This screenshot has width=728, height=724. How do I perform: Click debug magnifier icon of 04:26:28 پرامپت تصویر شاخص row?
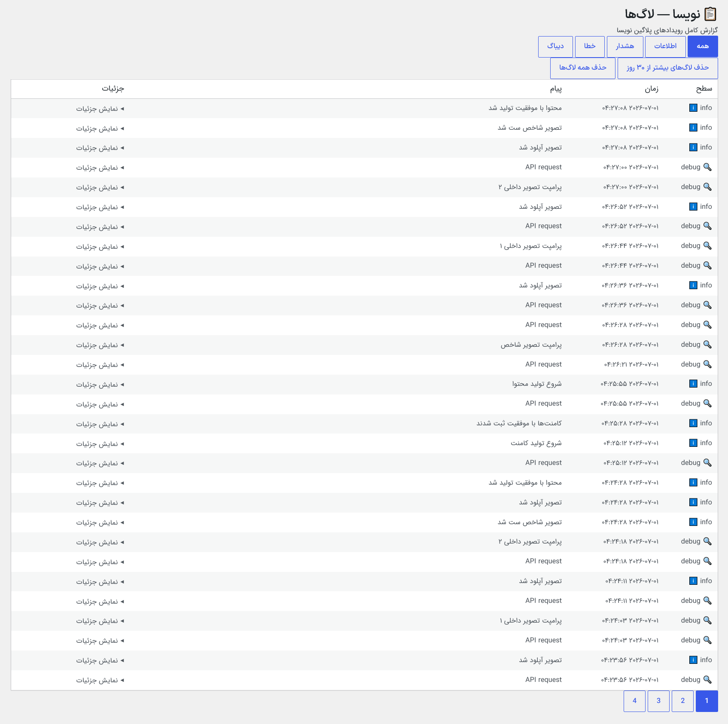[x=707, y=345]
